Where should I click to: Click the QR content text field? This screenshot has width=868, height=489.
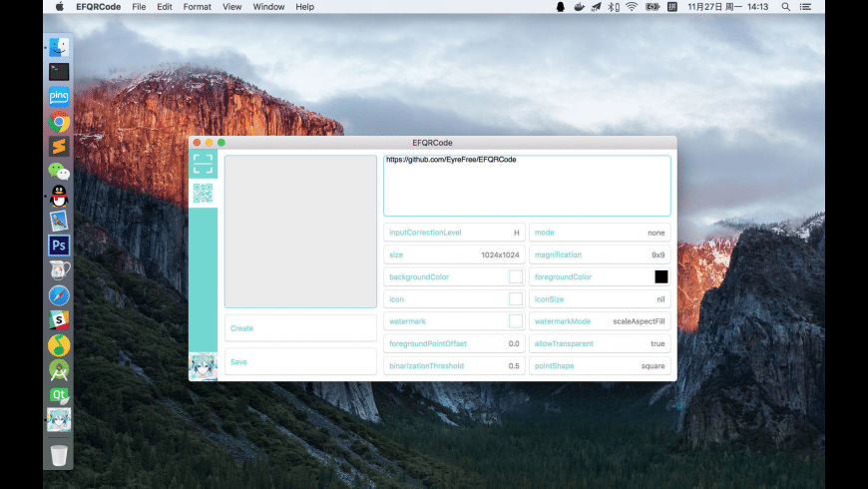[527, 186]
